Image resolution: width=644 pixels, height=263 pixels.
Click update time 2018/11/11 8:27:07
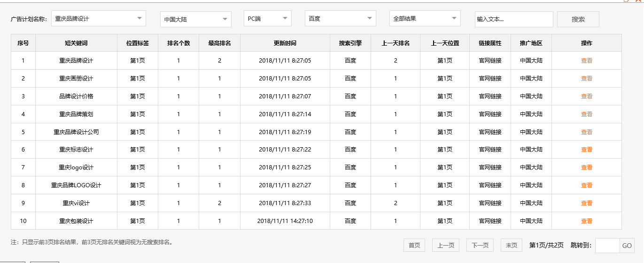(x=285, y=96)
